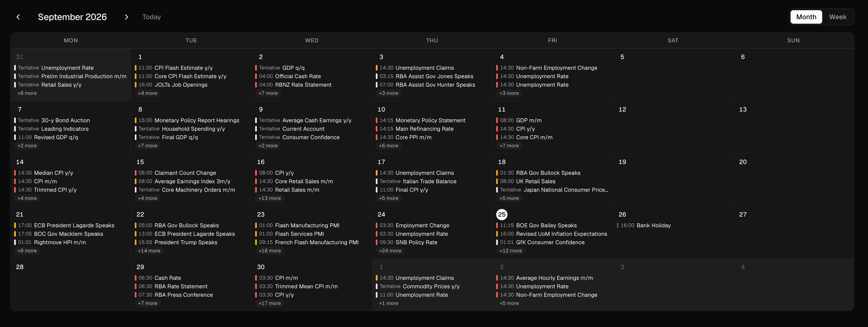Open Average Cash Earnings y/y event
The image size is (868, 327).
[x=311, y=120]
